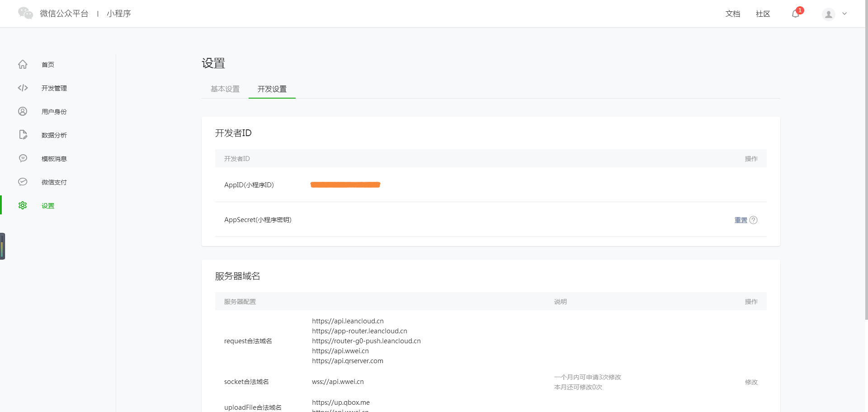Click the floating widget on left edge
Viewport: 868px width, 412px height.
pos(2,246)
